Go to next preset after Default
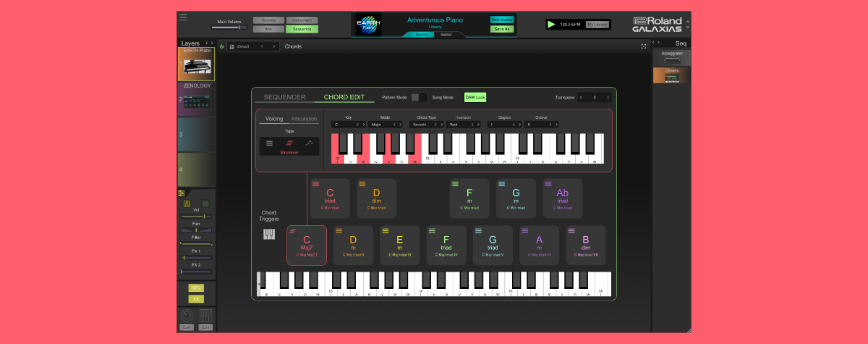868x344 pixels. coord(275,46)
